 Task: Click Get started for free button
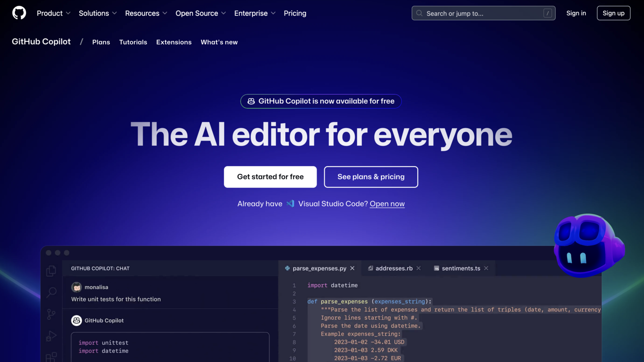point(270,177)
